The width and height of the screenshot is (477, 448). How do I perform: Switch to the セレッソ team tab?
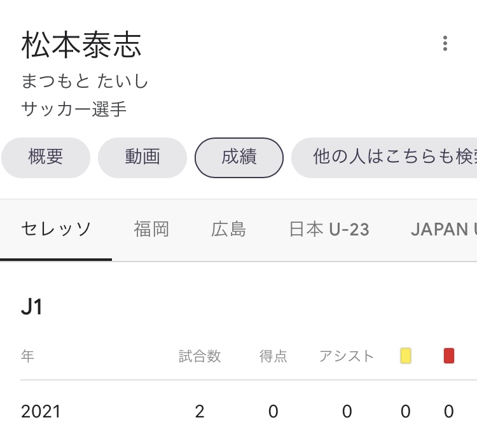pyautogui.click(x=56, y=230)
